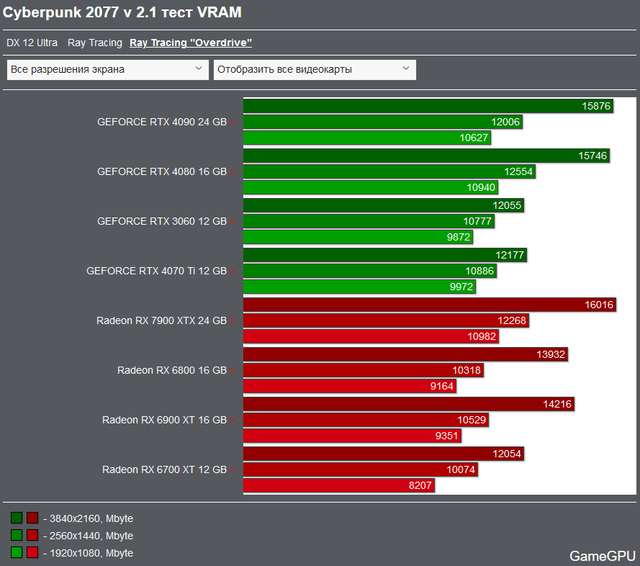Click the RTX 3060 bar showing 12055
The image size is (640, 566).
[x=384, y=206]
